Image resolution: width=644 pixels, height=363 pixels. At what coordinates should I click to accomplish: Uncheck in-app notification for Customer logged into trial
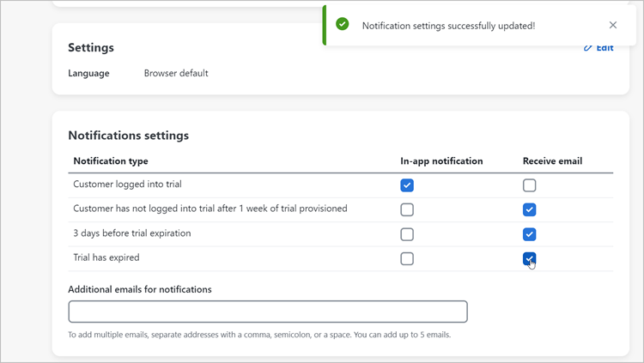[407, 185]
